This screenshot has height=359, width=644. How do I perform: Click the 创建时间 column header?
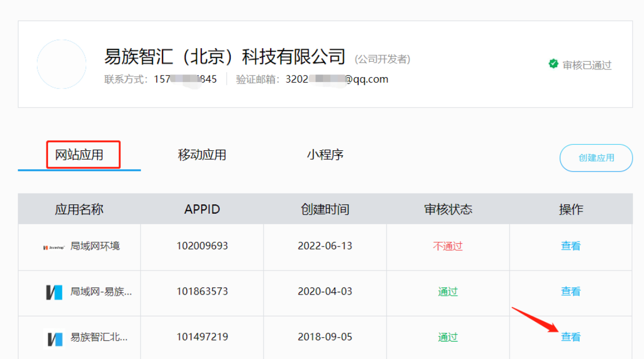point(325,209)
